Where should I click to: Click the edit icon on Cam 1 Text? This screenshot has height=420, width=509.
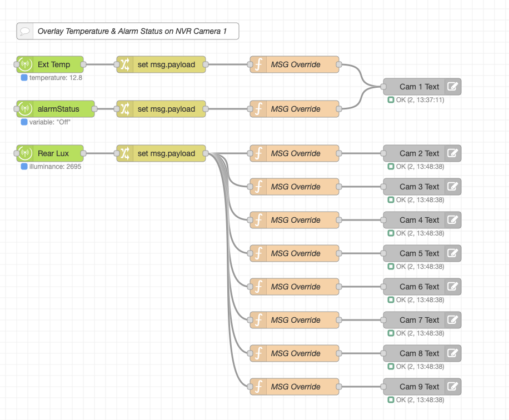pos(453,87)
